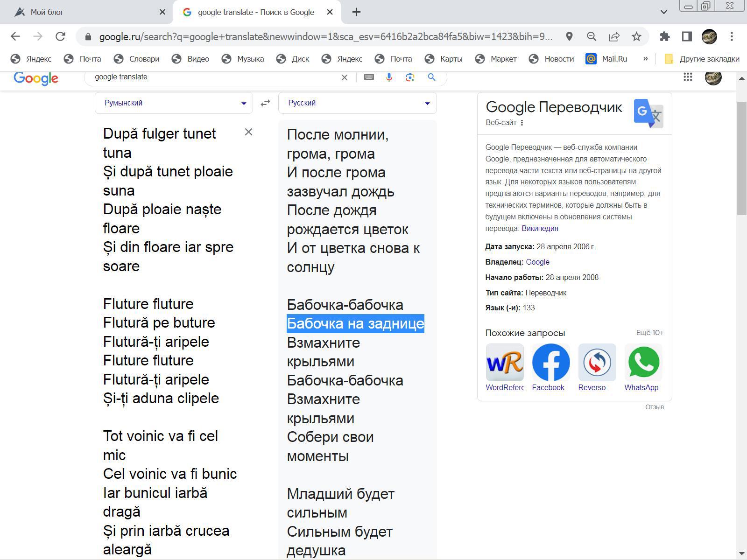
Task: Clear the Romanian source text
Action: point(248,132)
